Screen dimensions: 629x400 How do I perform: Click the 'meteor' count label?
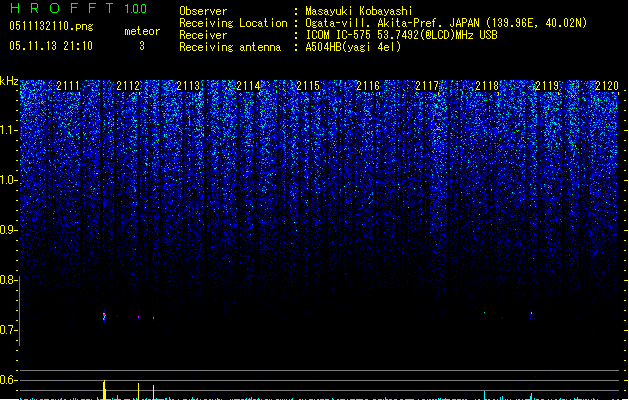pyautogui.click(x=142, y=31)
